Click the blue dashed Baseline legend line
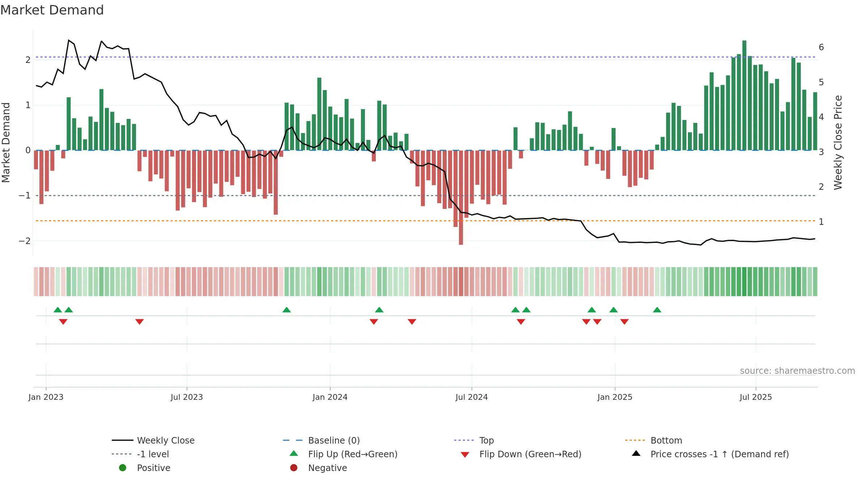 point(293,440)
